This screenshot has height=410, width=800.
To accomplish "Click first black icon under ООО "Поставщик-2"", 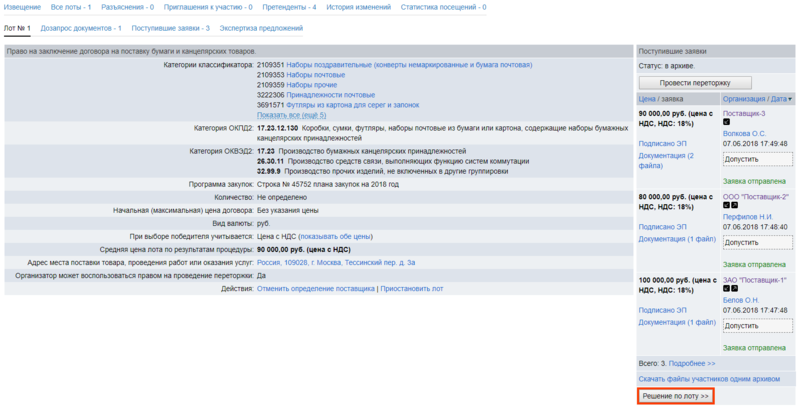I will pyautogui.click(x=727, y=206).
